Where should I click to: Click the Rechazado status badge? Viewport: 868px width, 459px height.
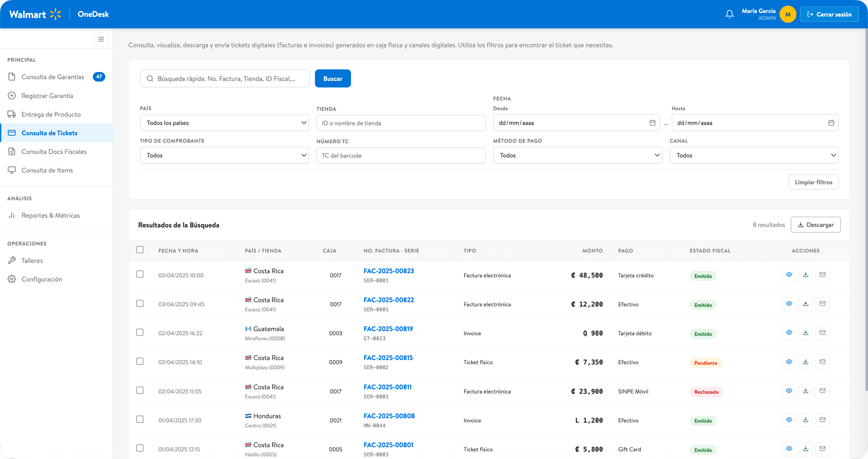(x=706, y=392)
